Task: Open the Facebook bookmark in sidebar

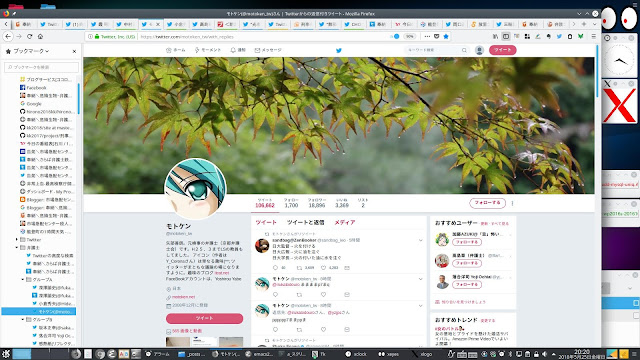Action: coord(36,88)
